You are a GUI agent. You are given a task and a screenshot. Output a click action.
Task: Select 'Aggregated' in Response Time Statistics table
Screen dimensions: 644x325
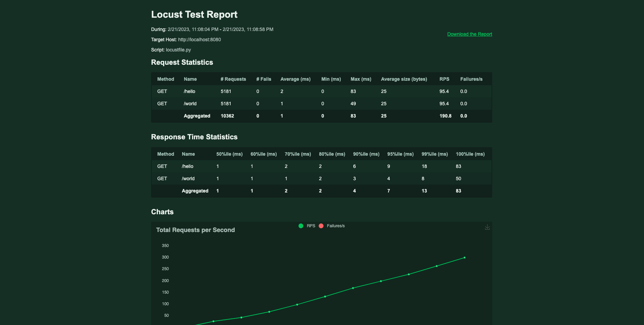[x=195, y=191]
